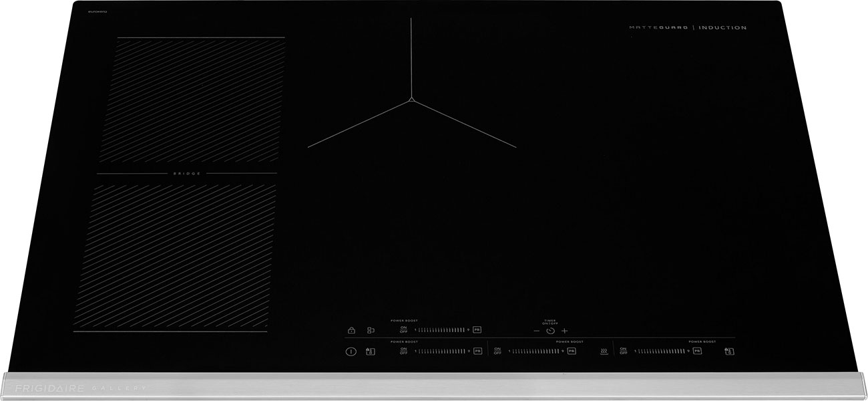Screen dimensions: 868x401
Task: Tap PB power boost next to keep warm icon
Action: click(x=571, y=351)
